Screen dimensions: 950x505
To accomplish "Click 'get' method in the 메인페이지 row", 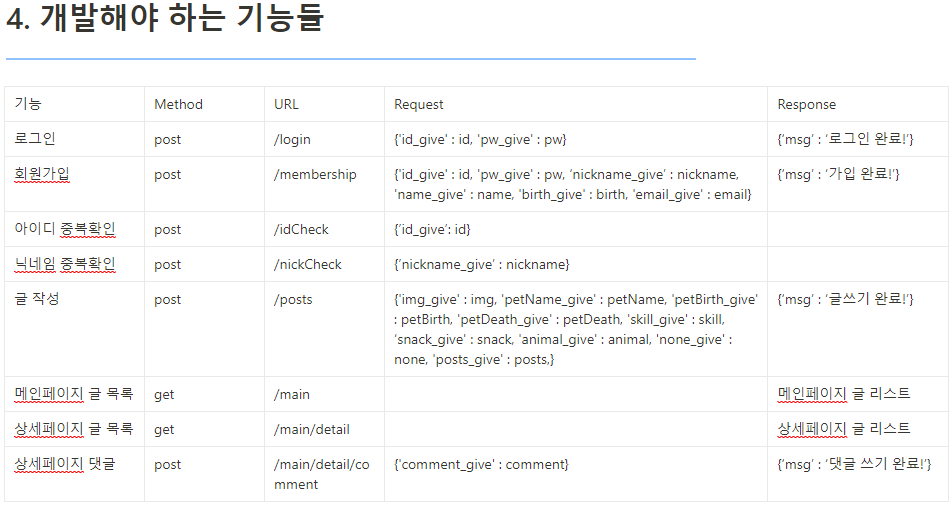I will pos(164,395).
